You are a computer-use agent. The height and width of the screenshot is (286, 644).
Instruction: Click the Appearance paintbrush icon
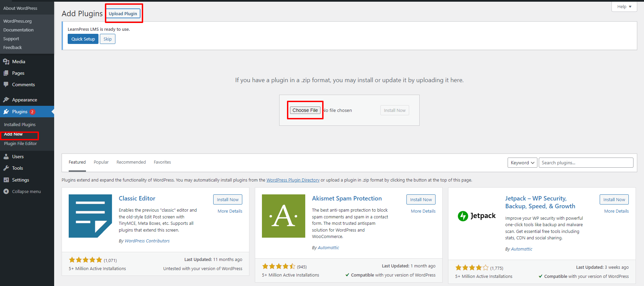point(6,100)
